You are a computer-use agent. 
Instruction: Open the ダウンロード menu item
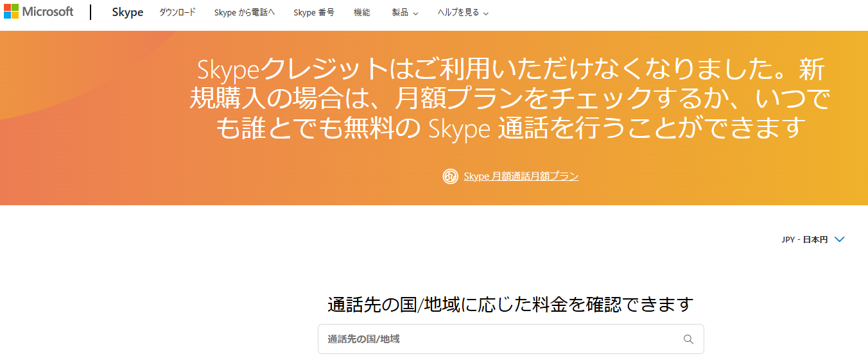coord(177,12)
